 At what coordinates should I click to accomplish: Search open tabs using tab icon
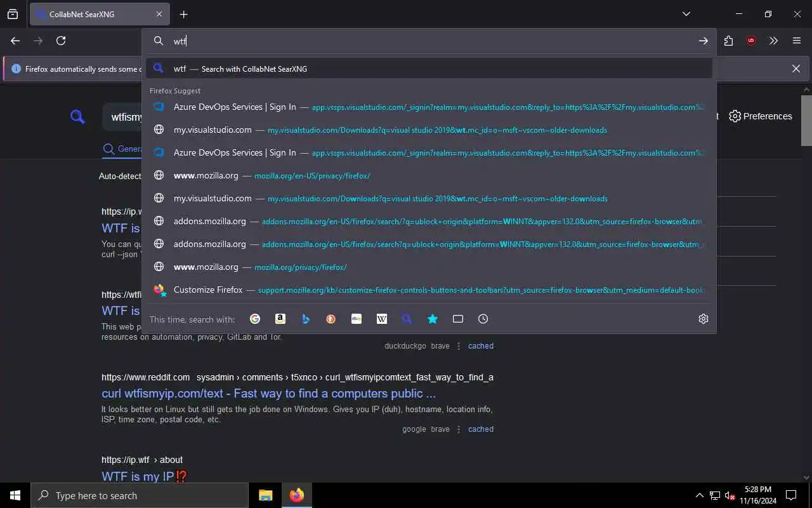[458, 319]
